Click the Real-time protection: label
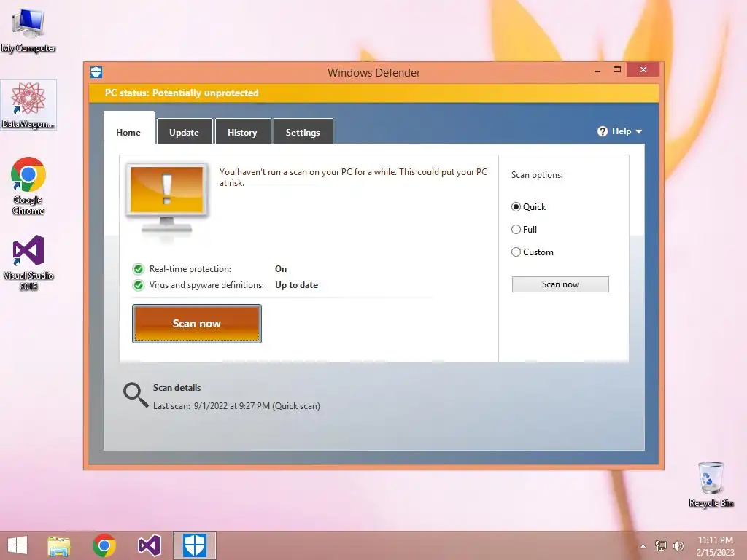 [190, 269]
